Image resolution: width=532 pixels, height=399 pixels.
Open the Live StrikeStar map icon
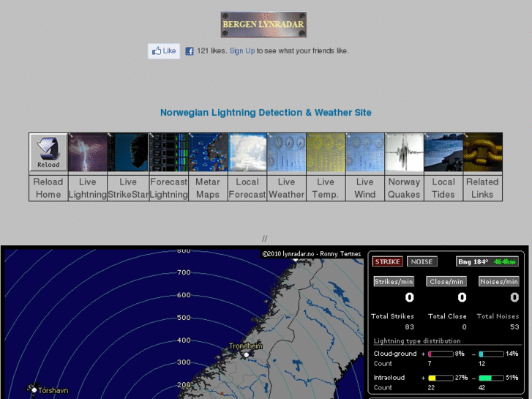click(x=128, y=152)
